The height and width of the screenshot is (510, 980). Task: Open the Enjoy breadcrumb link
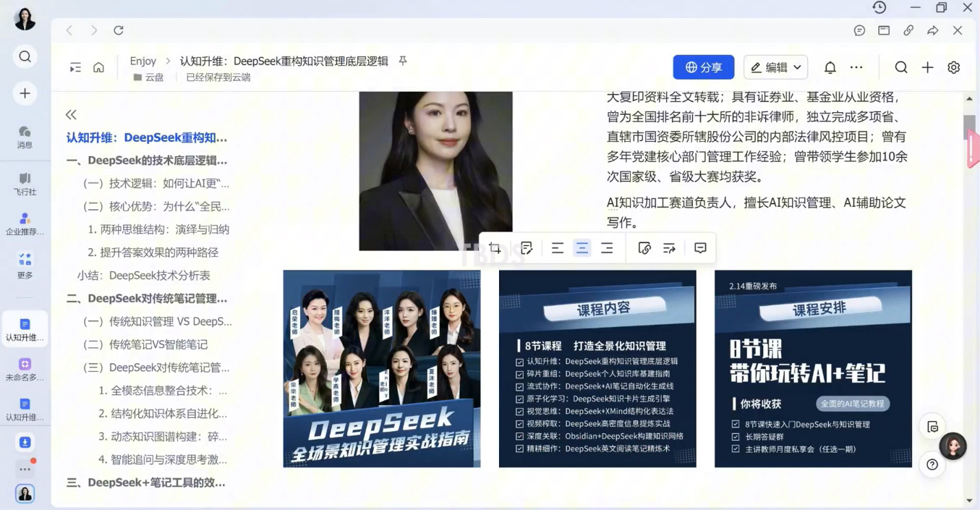143,61
